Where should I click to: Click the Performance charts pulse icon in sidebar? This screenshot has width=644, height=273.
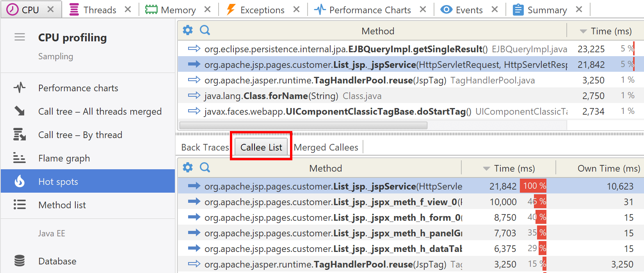[x=20, y=88]
